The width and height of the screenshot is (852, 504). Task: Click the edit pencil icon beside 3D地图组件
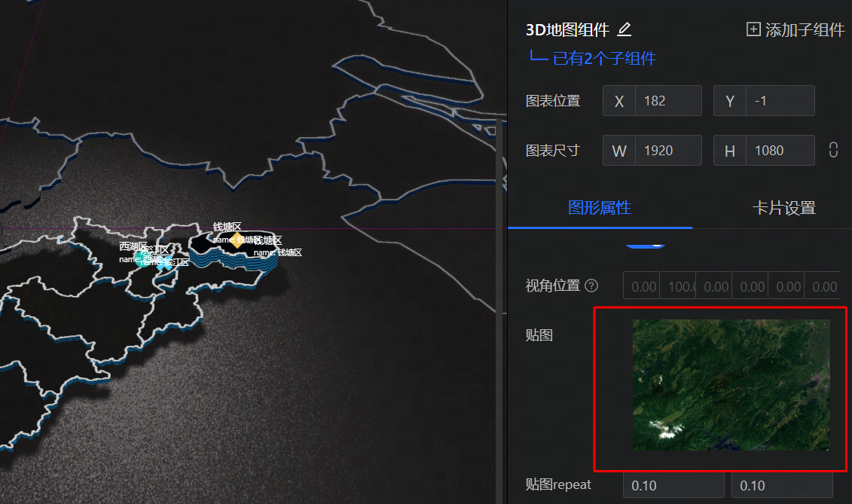(x=624, y=29)
